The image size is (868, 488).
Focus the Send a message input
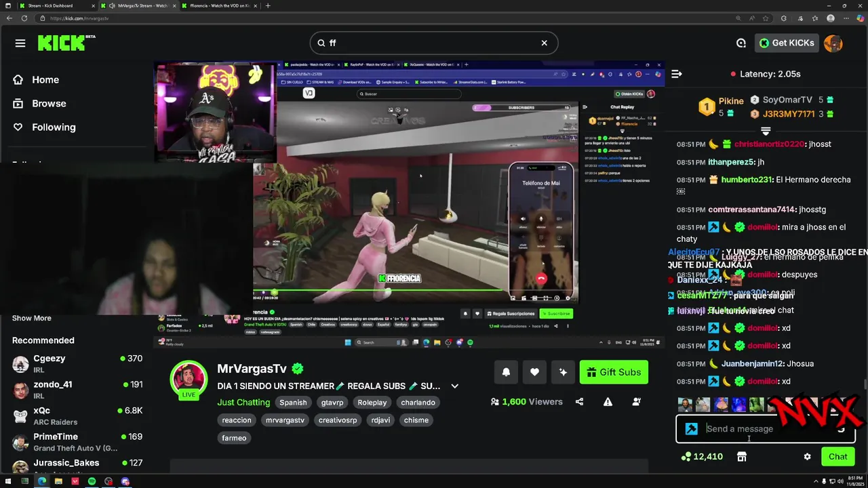[766, 428]
